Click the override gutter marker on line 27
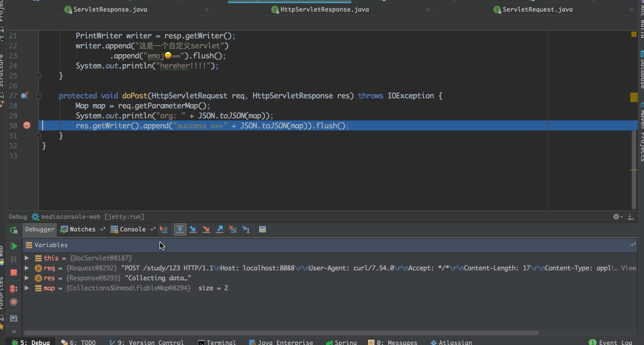The width and height of the screenshot is (644, 345). [24, 96]
